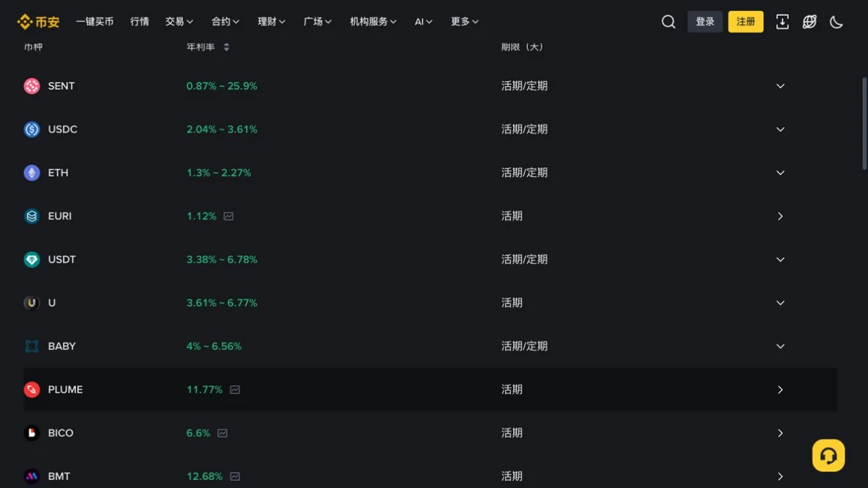Click the download app icon
Image resolution: width=868 pixels, height=488 pixels.
click(783, 22)
